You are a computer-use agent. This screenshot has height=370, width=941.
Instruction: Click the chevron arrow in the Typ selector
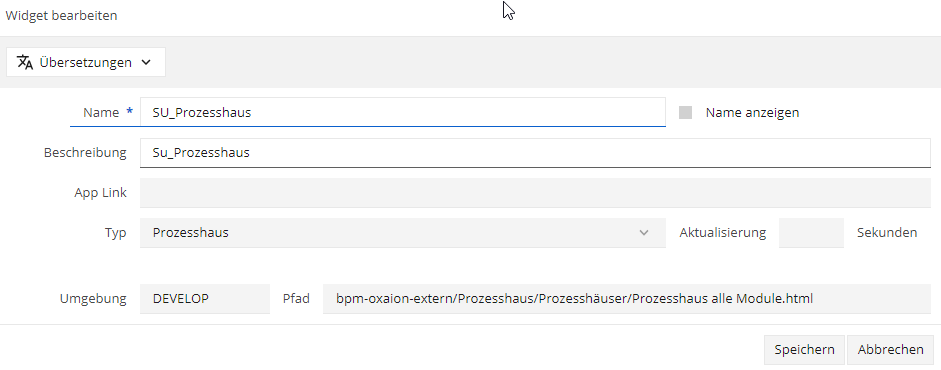click(644, 233)
